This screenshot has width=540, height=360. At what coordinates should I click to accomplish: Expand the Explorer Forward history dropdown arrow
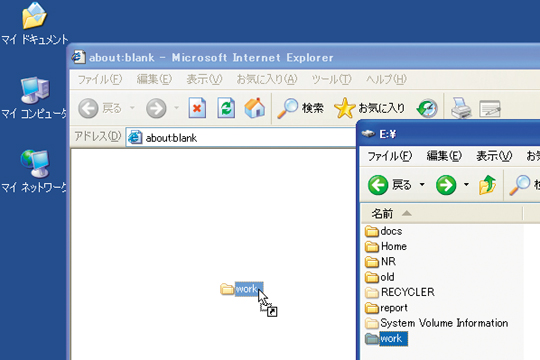466,185
